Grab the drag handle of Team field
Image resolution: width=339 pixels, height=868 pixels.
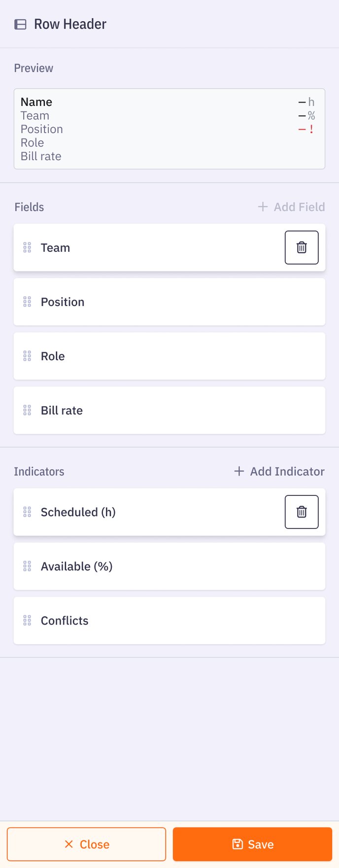pyautogui.click(x=27, y=247)
